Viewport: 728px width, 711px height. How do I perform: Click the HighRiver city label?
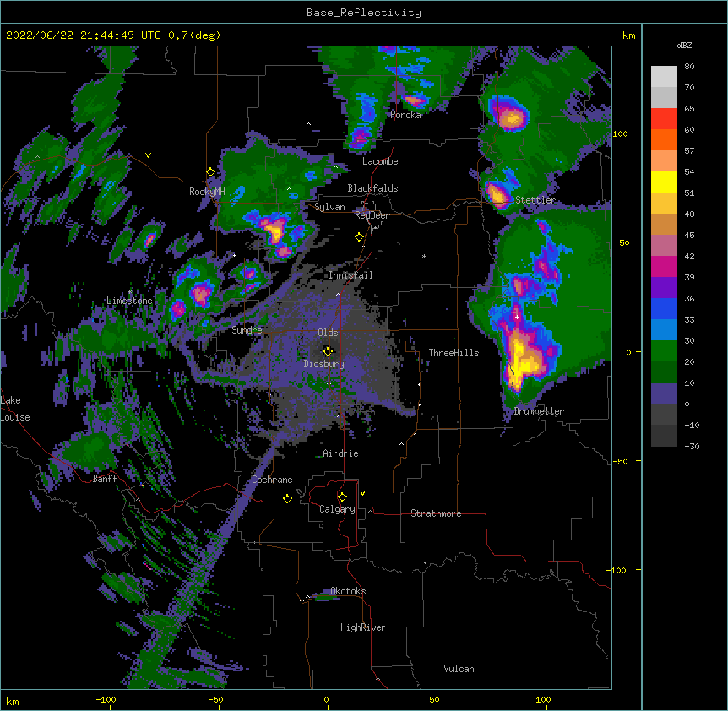(x=363, y=627)
